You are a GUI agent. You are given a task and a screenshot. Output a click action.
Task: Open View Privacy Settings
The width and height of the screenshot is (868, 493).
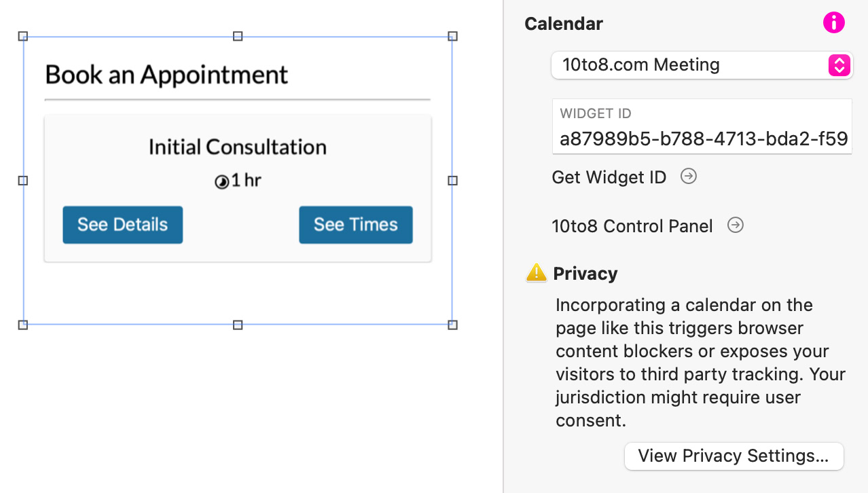(x=734, y=456)
